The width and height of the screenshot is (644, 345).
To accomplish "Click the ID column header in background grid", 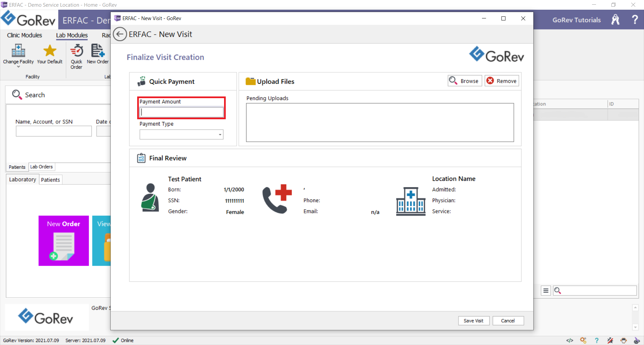I will pos(623,104).
